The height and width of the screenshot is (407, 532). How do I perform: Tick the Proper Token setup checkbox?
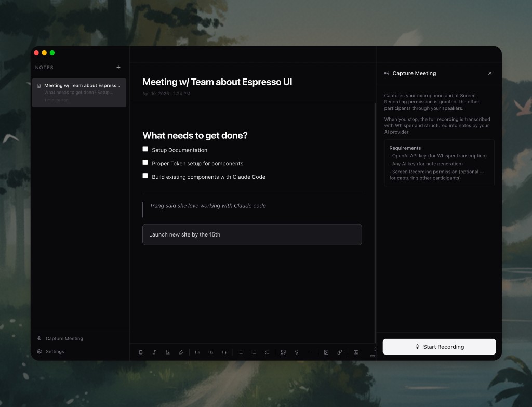point(145,162)
